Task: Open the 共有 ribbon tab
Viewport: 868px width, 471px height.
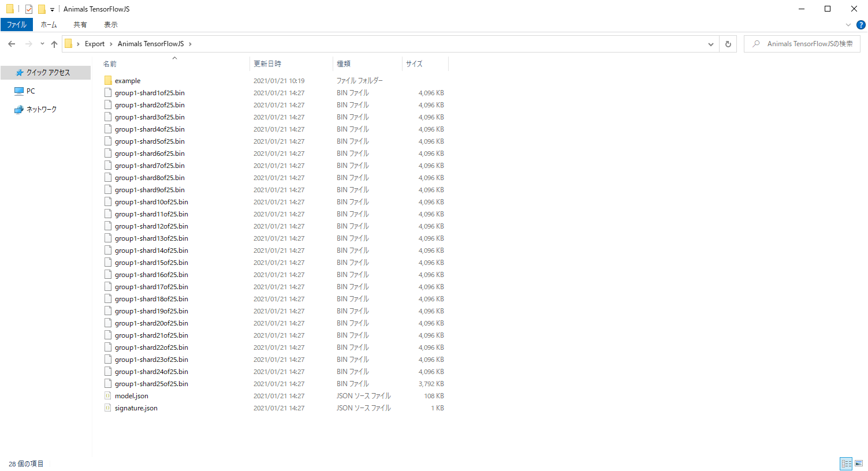Action: coord(80,25)
